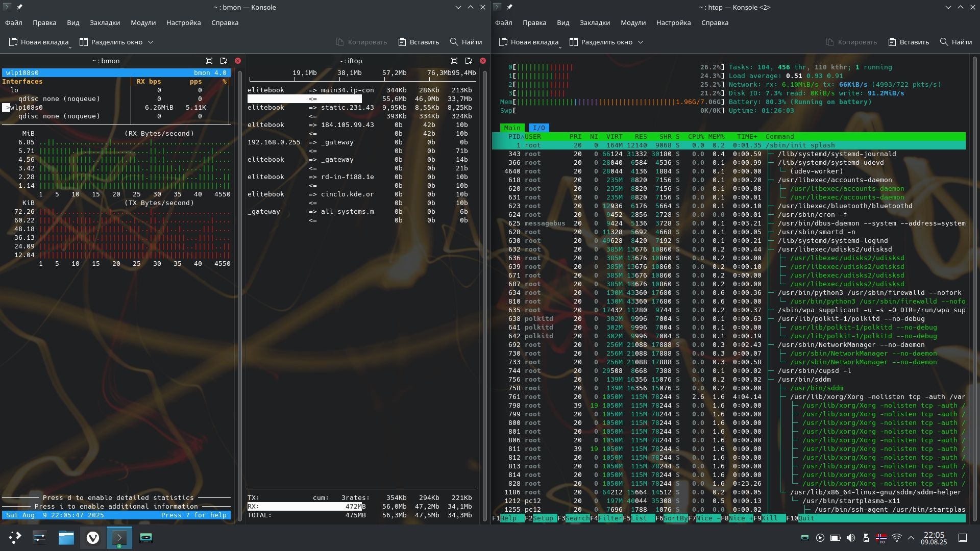The height and width of the screenshot is (551, 980).
Task: Maximize the iftop split view pane
Action: pyautogui.click(x=454, y=61)
